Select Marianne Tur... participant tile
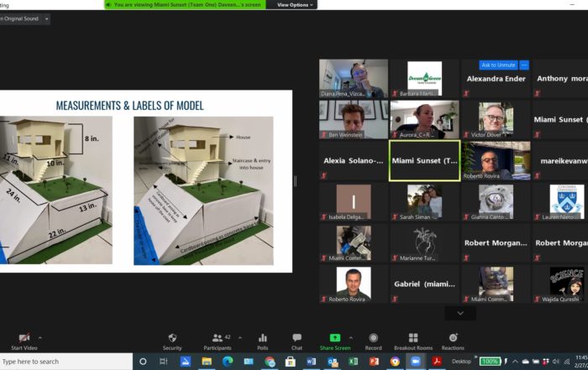This screenshot has height=370, width=588. [424, 243]
